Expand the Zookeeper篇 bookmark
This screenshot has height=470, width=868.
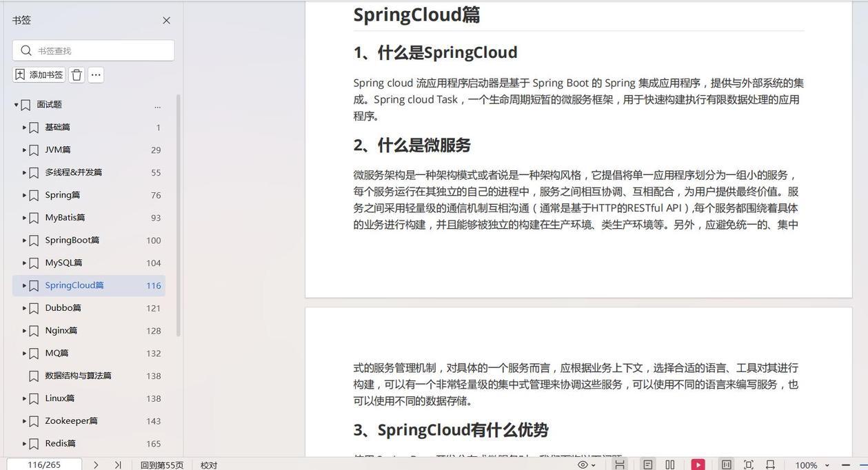pos(24,421)
